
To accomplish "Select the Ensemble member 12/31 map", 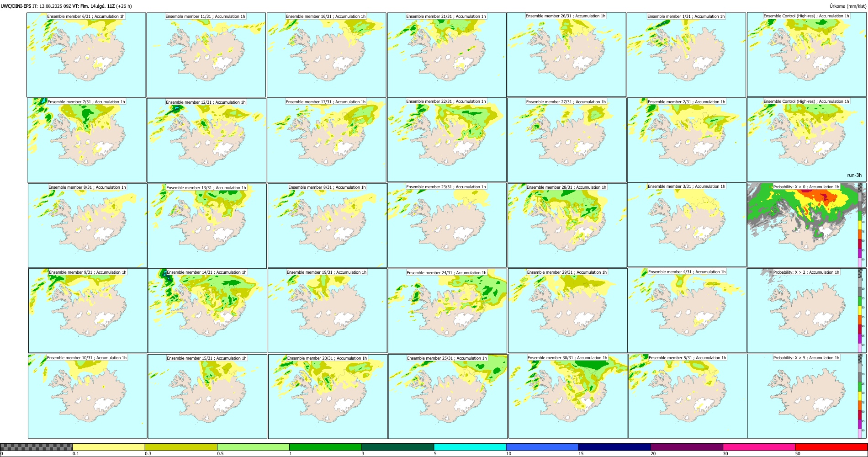I will coord(206,140).
